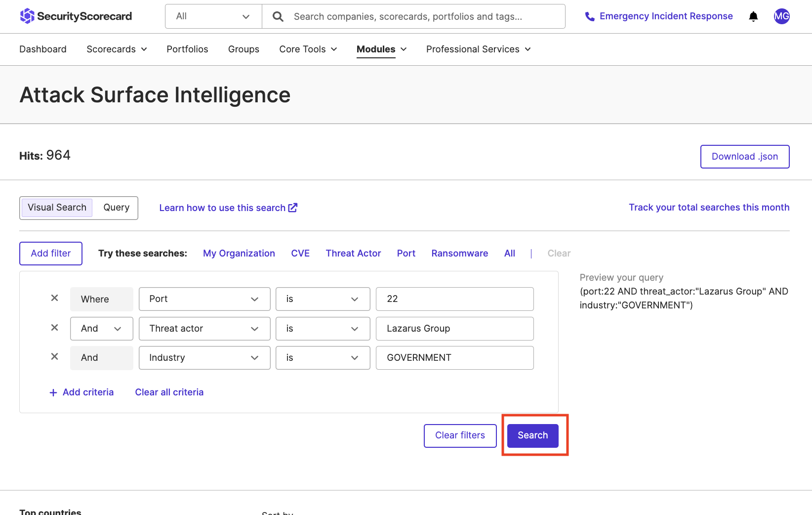Expand the Professional Services menu
The width and height of the screenshot is (812, 515).
[479, 49]
